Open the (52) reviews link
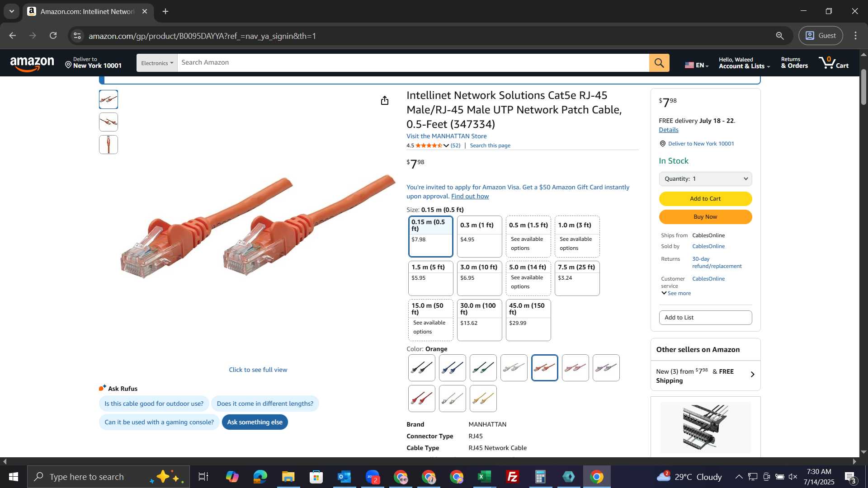 (455, 145)
